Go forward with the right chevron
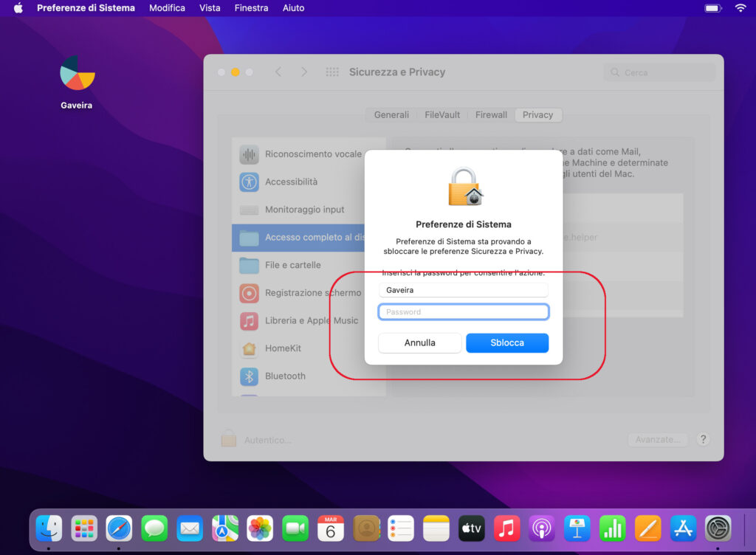 (x=303, y=72)
